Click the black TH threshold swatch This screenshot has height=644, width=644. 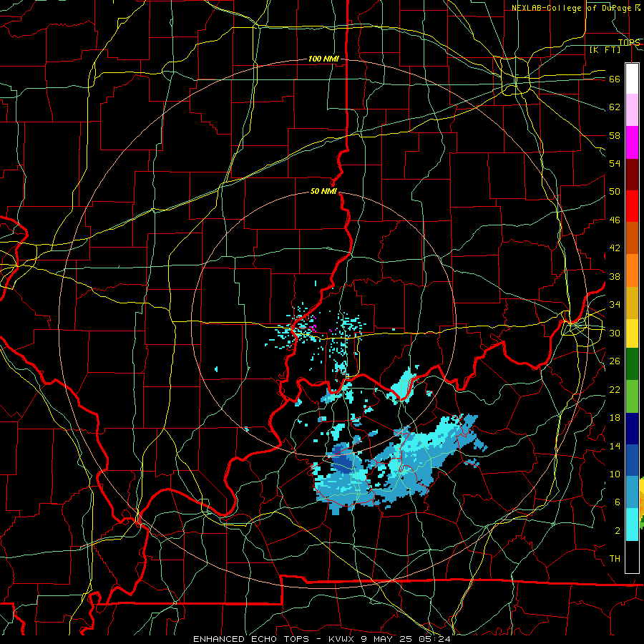pos(632,557)
